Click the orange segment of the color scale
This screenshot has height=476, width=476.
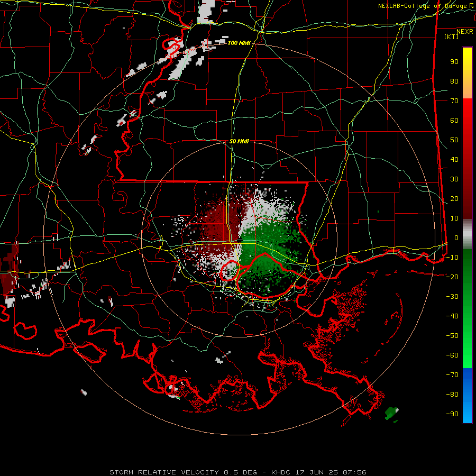coord(467,91)
